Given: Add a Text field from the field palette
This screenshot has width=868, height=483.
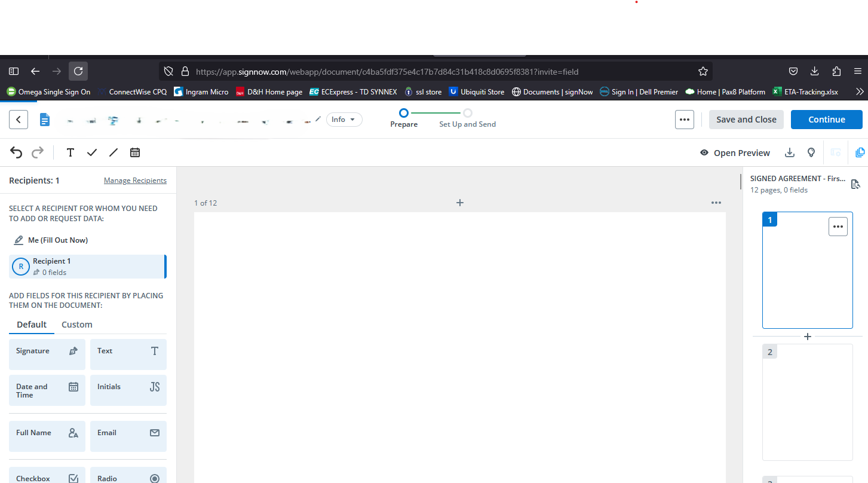Looking at the screenshot, I should coord(128,354).
